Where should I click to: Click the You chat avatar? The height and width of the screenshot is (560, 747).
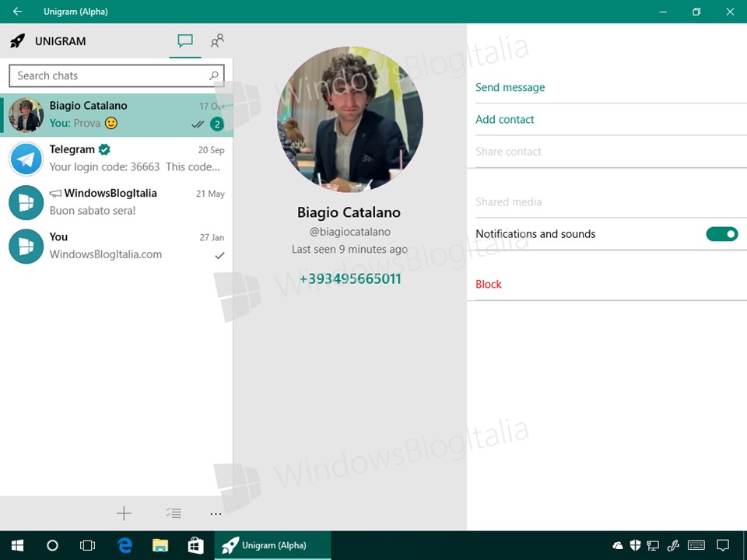pyautogui.click(x=26, y=247)
